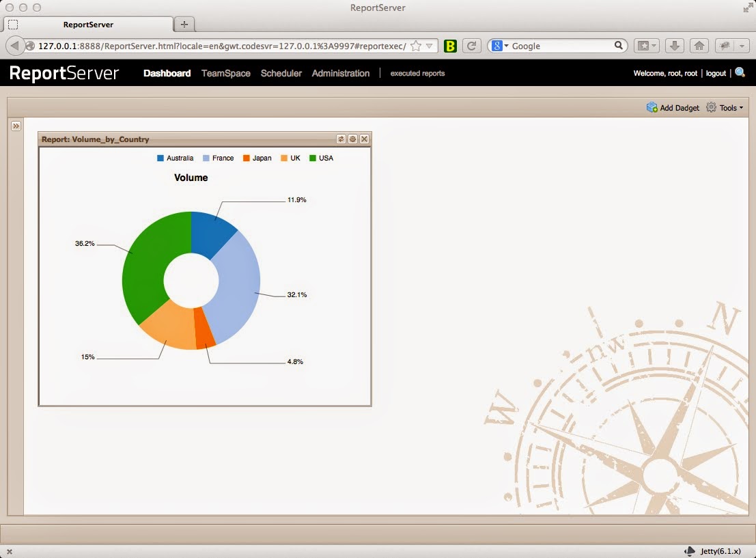Show URL history dropdown arrow
This screenshot has height=558, width=756.
point(429,46)
